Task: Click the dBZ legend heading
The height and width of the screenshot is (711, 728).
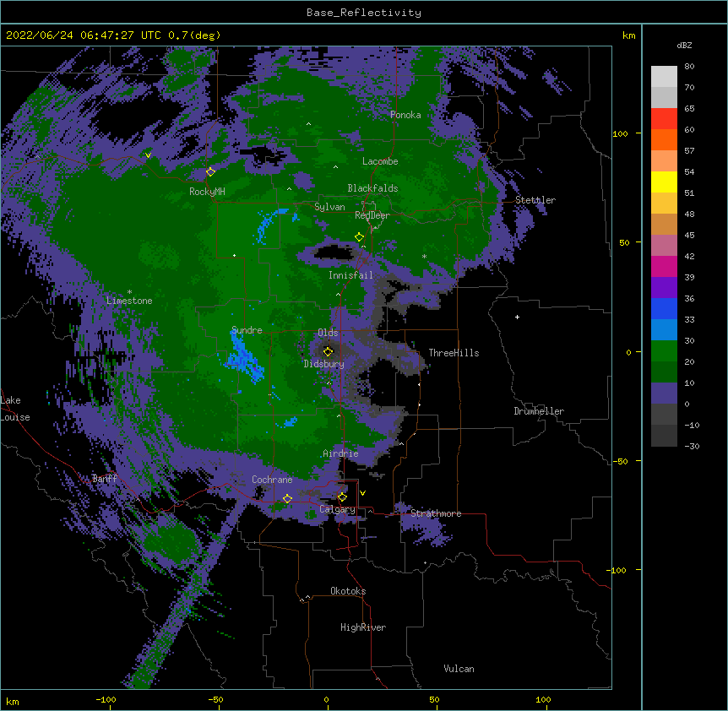Action: [684, 45]
